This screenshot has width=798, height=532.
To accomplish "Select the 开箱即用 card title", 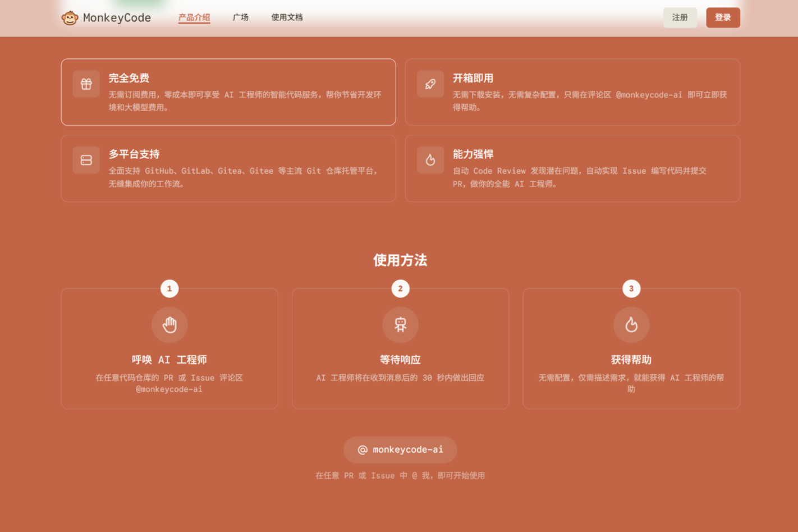I will tap(473, 78).
